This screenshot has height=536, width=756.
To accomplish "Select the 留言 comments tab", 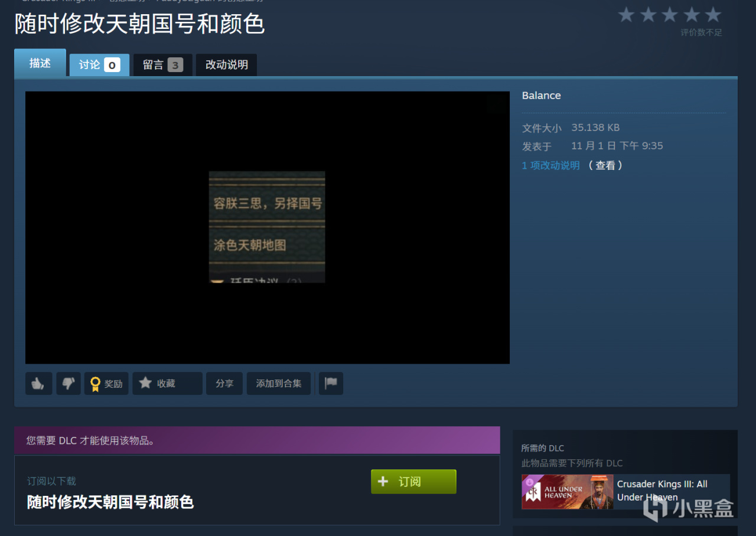I will 162,65.
